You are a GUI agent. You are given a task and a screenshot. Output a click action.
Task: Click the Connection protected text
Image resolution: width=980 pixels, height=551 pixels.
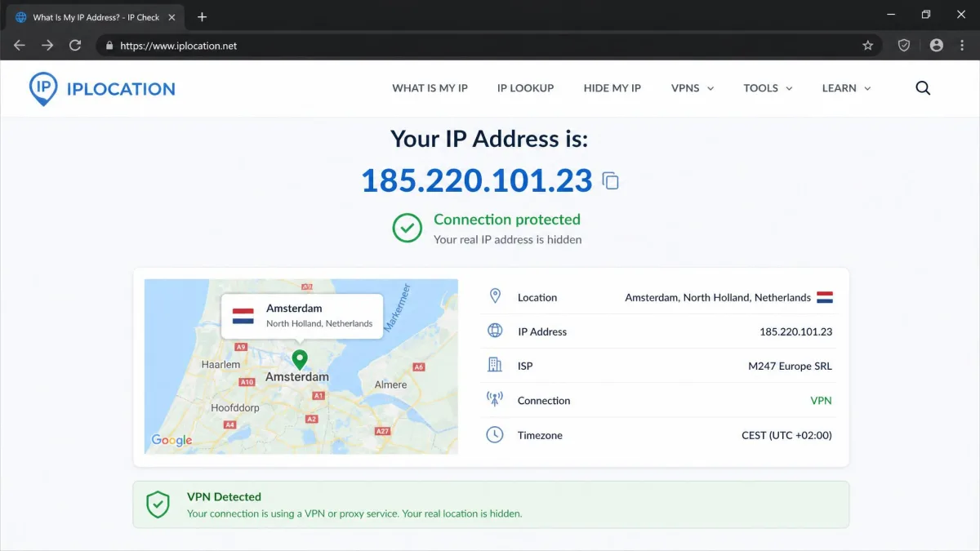[507, 220]
